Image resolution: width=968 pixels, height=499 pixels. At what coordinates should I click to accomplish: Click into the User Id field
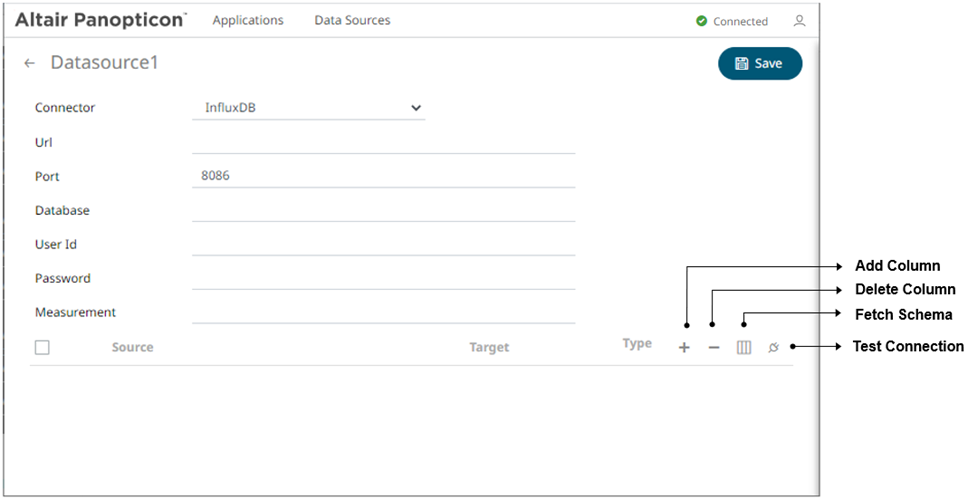tap(383, 245)
